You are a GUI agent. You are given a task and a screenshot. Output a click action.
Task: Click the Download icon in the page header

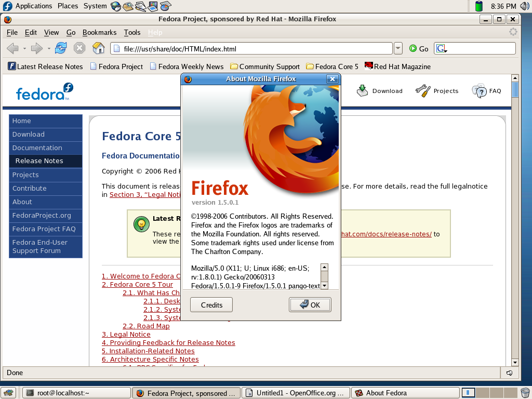[x=362, y=90]
